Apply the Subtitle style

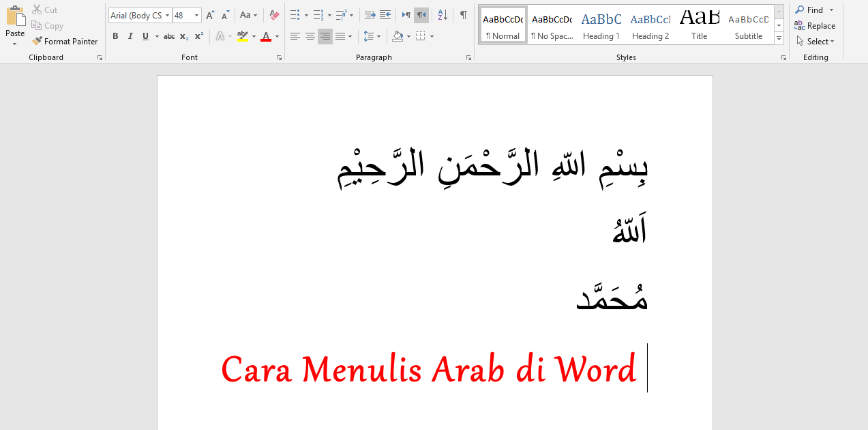point(749,25)
